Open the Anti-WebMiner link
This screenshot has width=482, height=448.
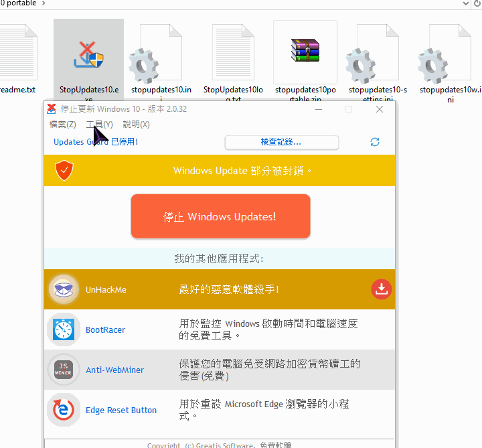(x=114, y=370)
